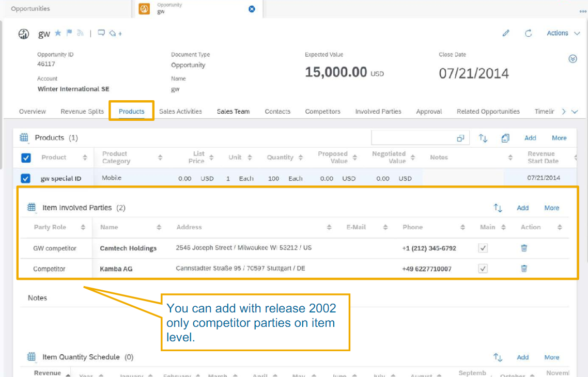Click the copy icon in Products toolbar

pos(505,138)
